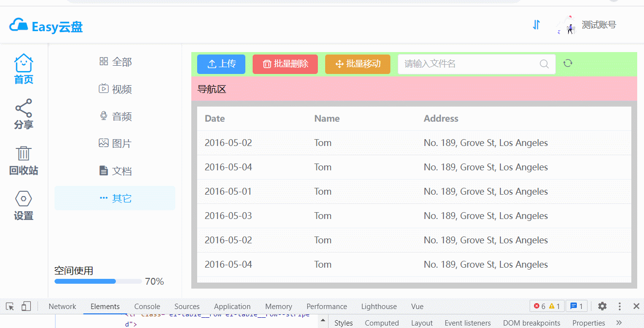Click the 批量删除 batch delete button

click(285, 64)
